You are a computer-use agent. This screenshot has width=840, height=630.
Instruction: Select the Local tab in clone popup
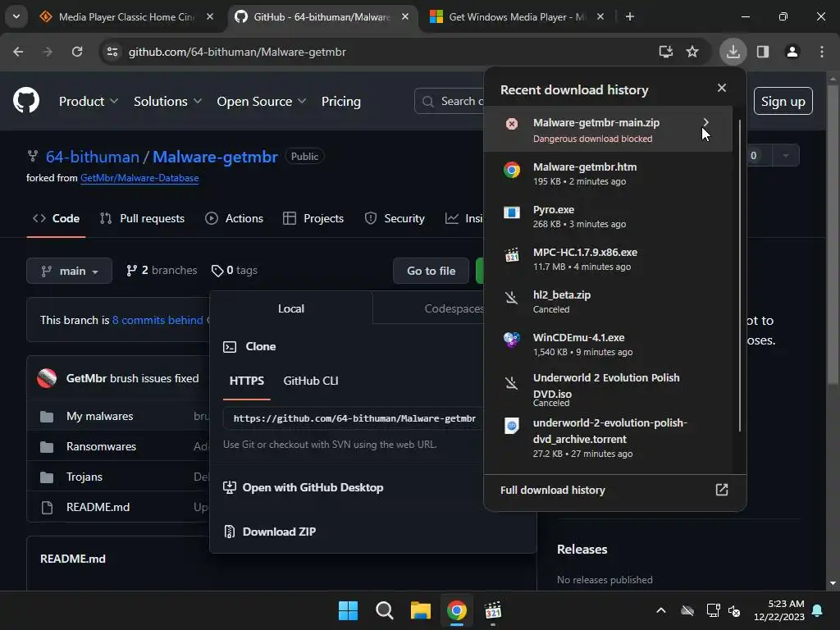(x=291, y=308)
